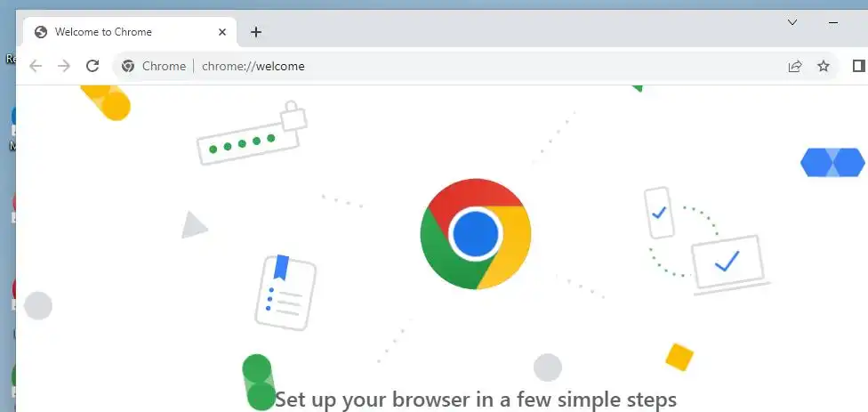Reload the current page

coord(92,67)
